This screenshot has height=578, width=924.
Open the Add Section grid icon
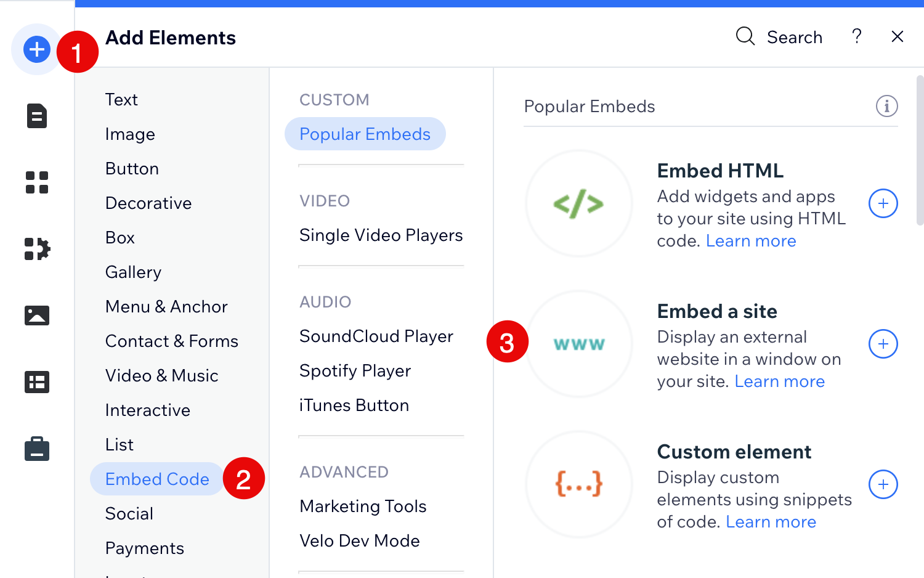(37, 182)
